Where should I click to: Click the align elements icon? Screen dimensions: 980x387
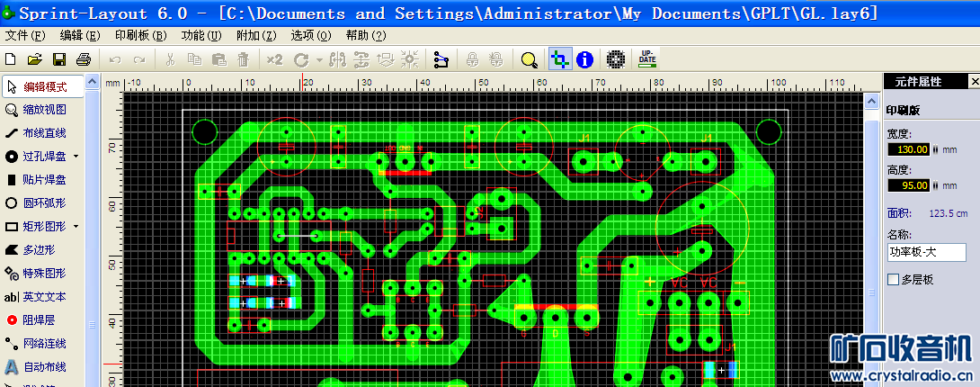[386, 60]
